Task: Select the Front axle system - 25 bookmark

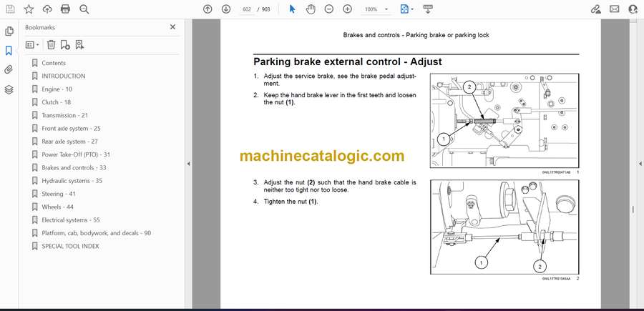Action: (x=71, y=129)
